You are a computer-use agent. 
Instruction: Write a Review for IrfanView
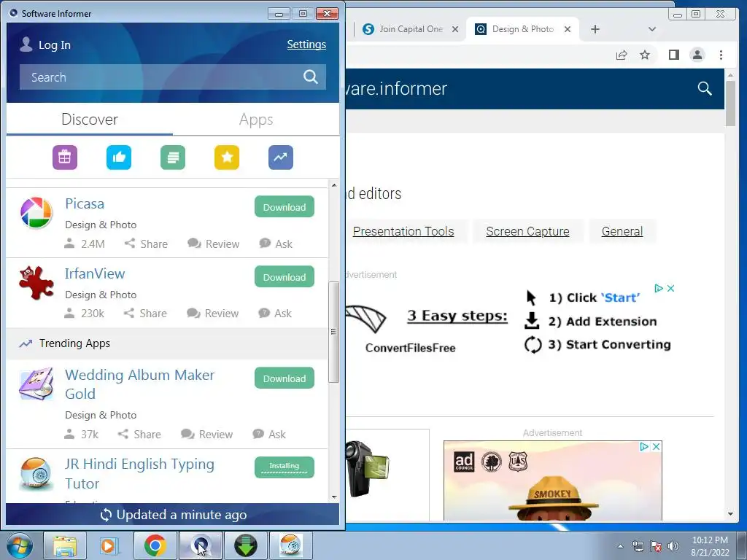pyautogui.click(x=212, y=314)
